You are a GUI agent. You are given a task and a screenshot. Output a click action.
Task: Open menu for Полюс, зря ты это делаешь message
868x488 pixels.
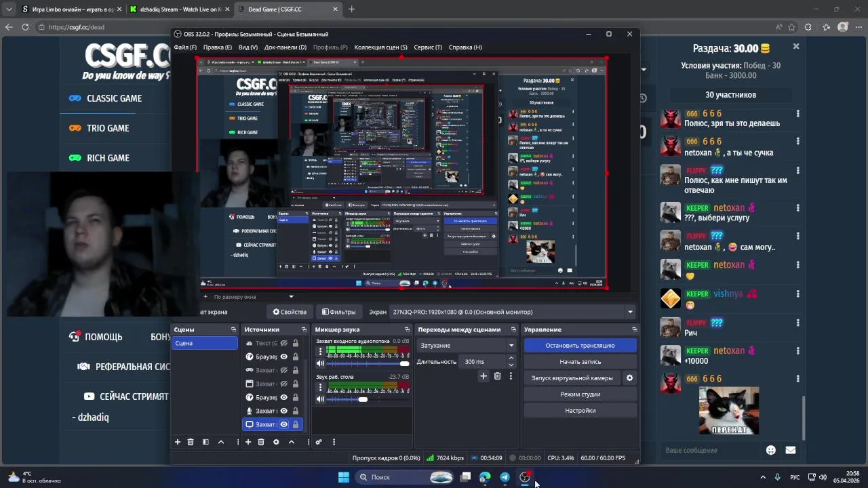pos(798,114)
